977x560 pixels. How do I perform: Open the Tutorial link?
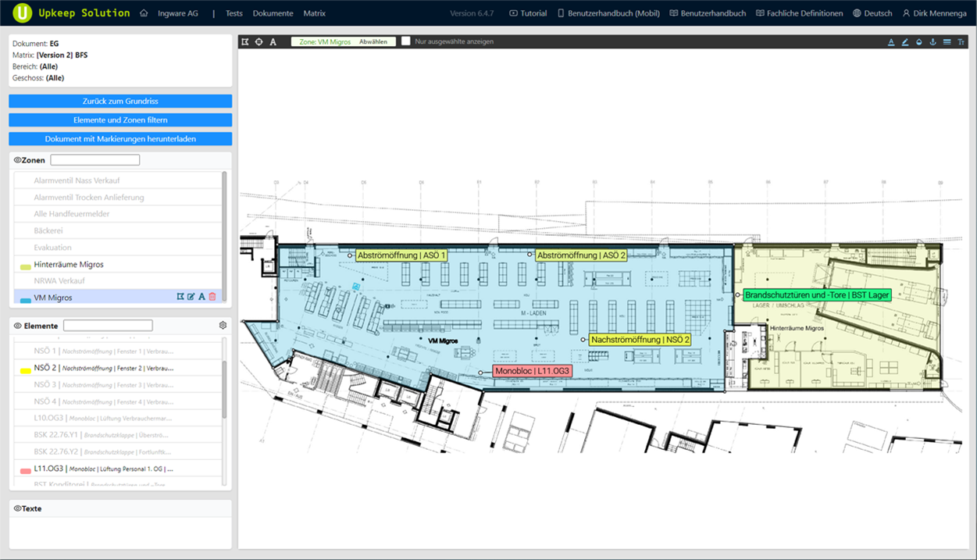(x=528, y=13)
